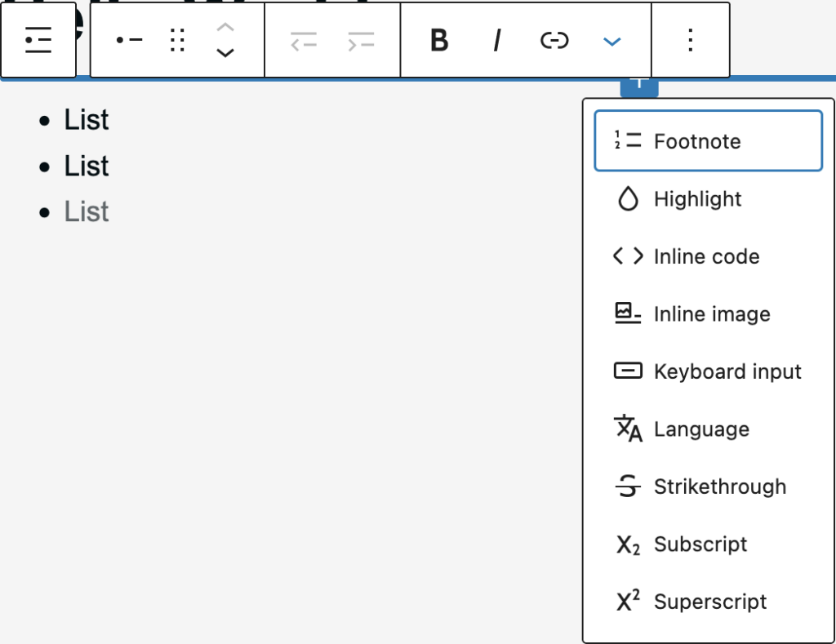Indent the list item
Image resolution: width=836 pixels, height=644 pixels.
coord(361,41)
